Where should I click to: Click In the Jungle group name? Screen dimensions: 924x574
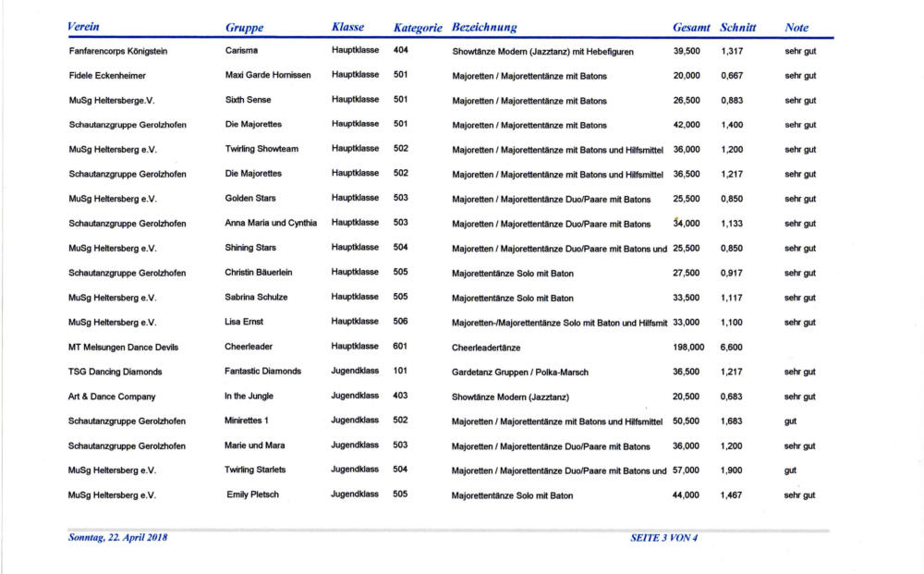(x=249, y=396)
